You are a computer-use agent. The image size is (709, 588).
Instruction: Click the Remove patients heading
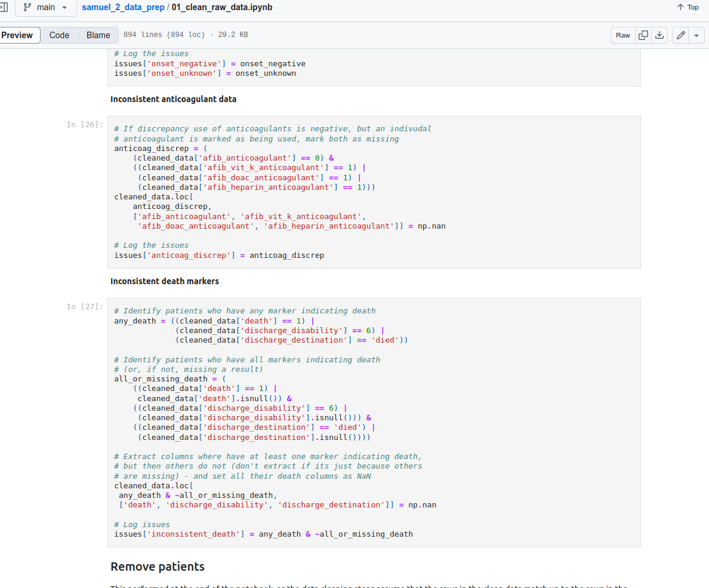(158, 567)
